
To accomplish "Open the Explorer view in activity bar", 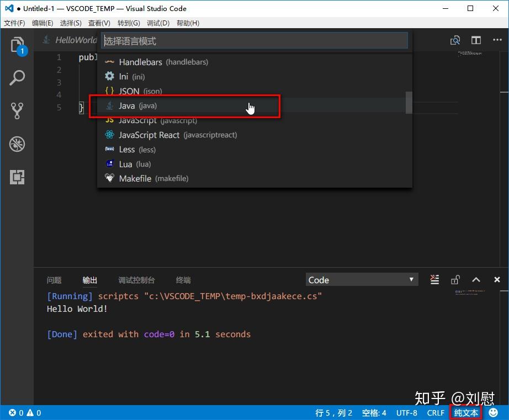I will click(17, 45).
